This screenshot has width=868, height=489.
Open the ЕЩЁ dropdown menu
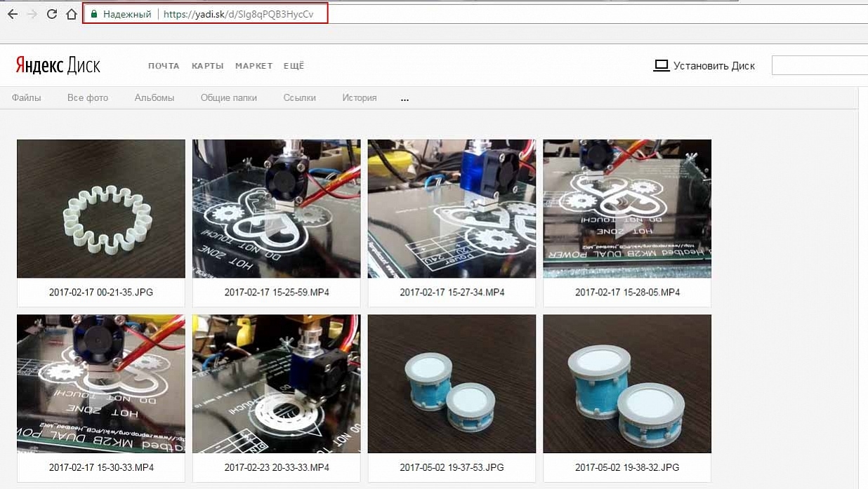pyautogui.click(x=294, y=65)
